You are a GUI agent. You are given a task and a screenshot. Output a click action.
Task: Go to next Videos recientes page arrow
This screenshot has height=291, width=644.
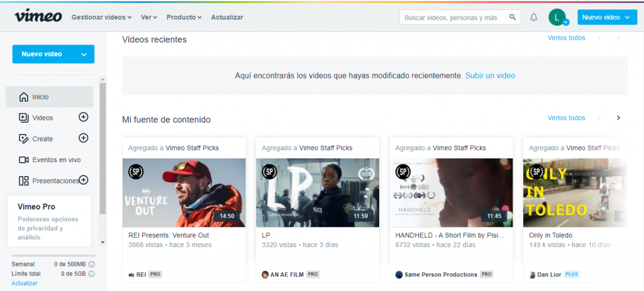619,38
